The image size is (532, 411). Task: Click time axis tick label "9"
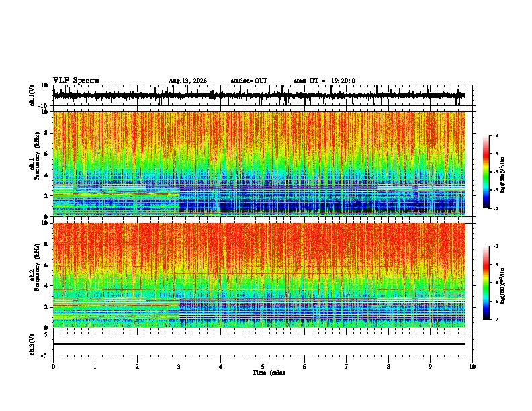430,367
